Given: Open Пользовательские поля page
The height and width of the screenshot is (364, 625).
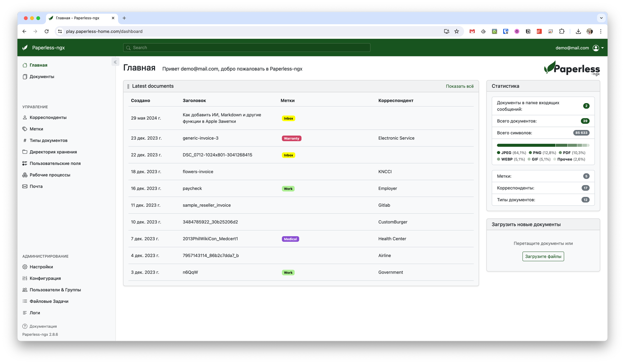Looking at the screenshot, I should coord(55,163).
